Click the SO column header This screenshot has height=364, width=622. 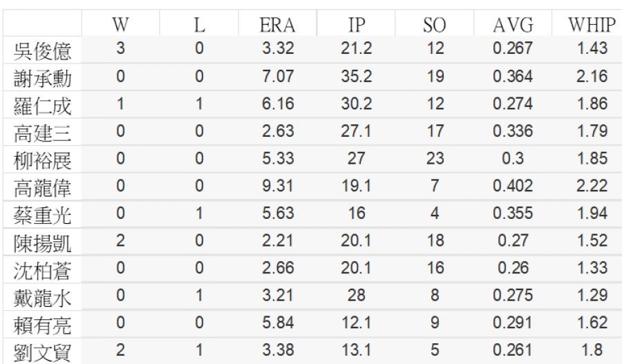(x=434, y=26)
